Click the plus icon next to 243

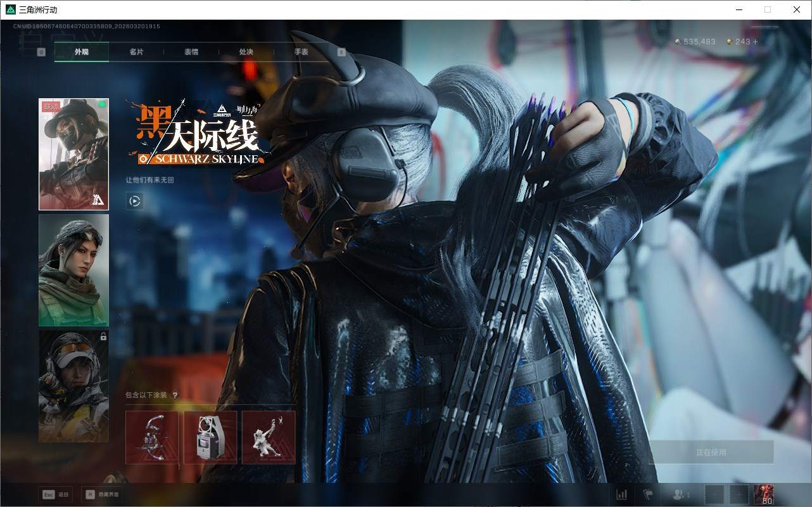[754, 42]
